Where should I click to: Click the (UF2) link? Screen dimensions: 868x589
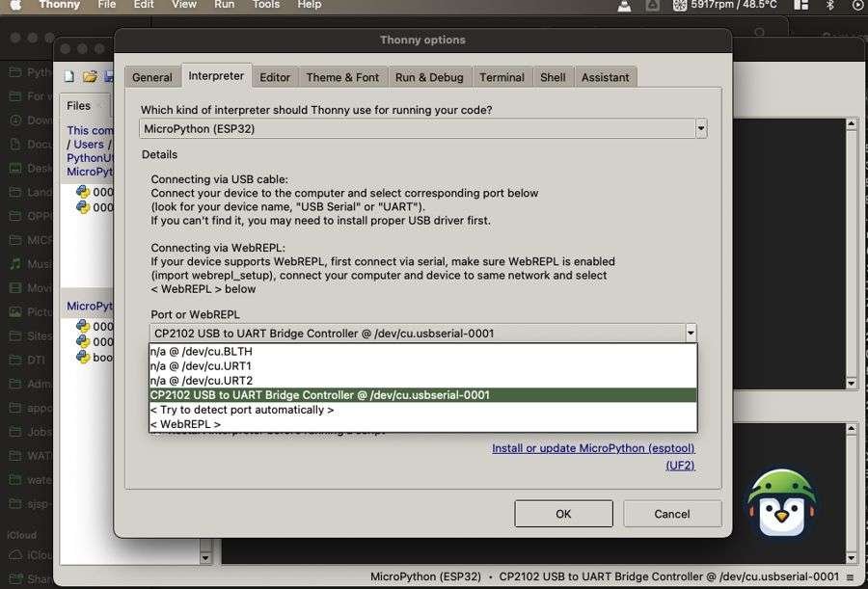(x=680, y=465)
